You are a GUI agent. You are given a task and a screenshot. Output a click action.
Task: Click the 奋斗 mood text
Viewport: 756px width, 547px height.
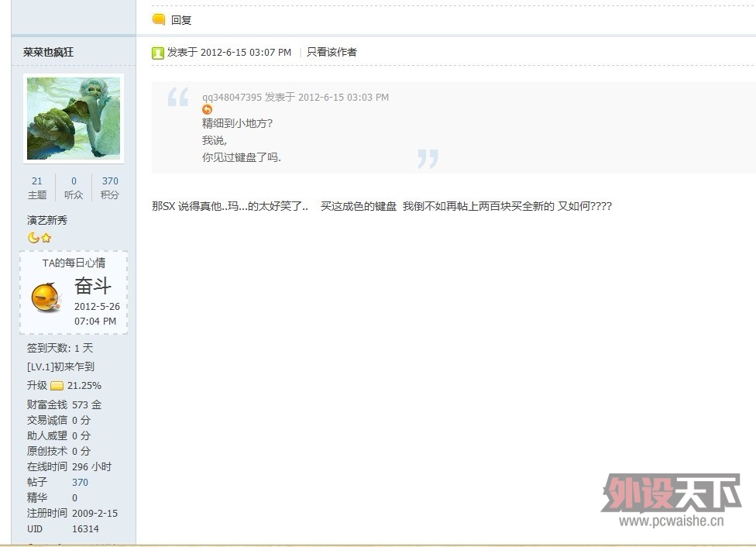pyautogui.click(x=93, y=286)
